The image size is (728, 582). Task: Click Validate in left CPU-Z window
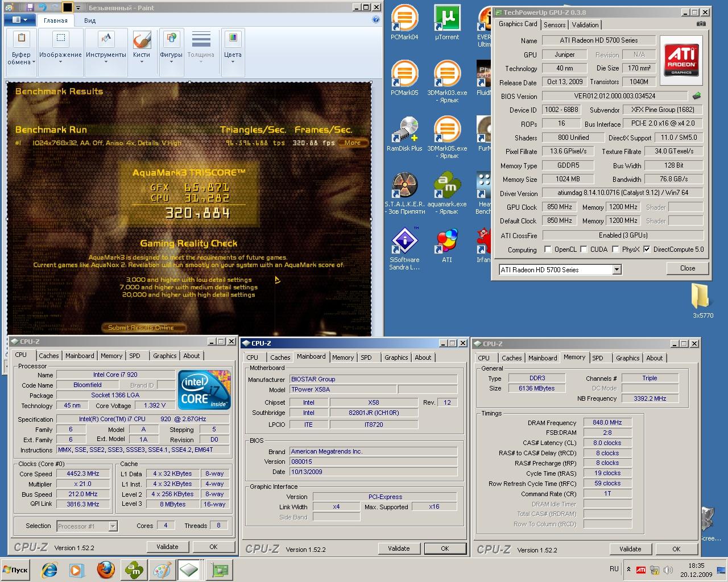coord(167,547)
